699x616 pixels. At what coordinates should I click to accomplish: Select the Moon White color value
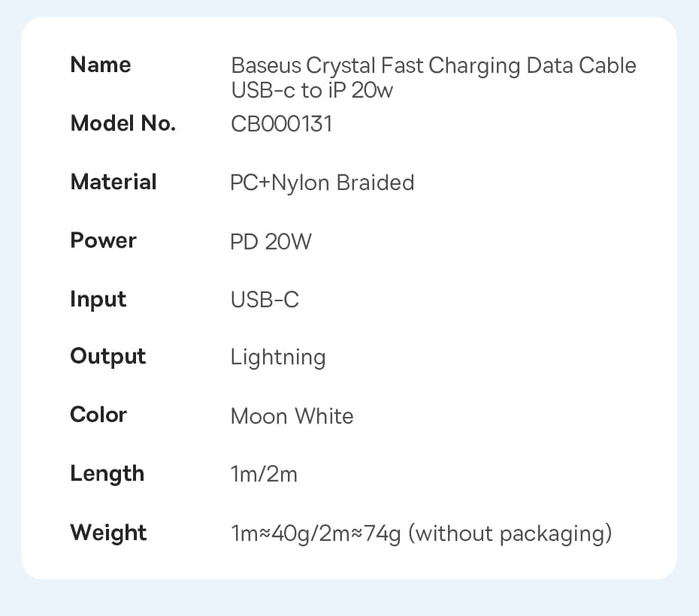[292, 416]
